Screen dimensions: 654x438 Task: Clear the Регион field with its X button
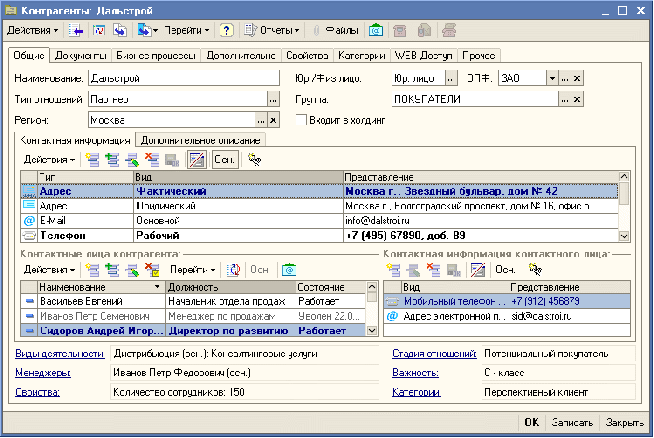pos(273,120)
